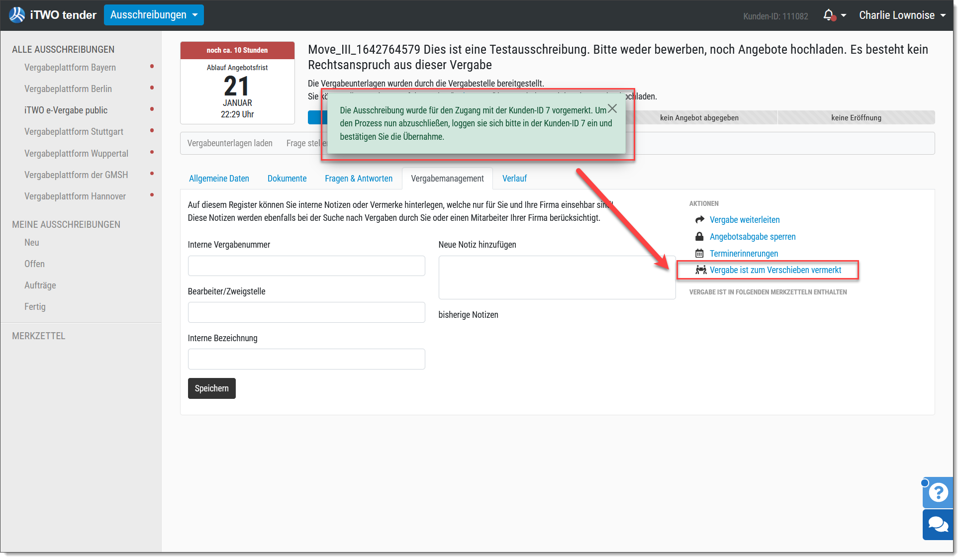This screenshot has width=961, height=560.
Task: Switch to the Dokumente tab
Action: pyautogui.click(x=287, y=179)
